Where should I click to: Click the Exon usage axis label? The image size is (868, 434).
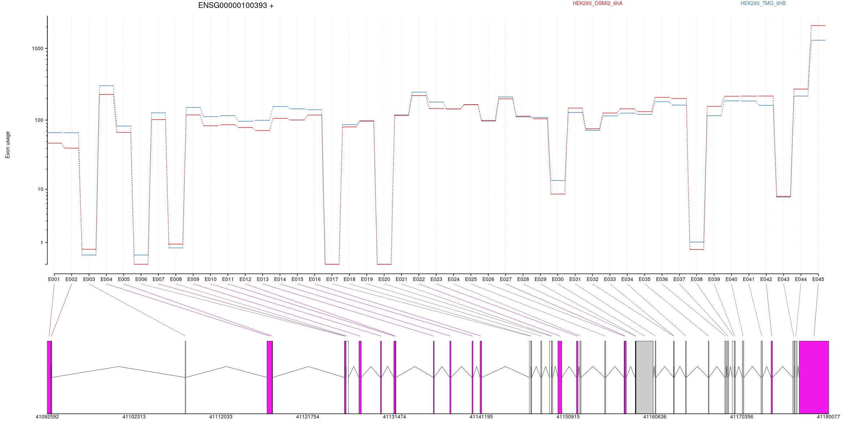pyautogui.click(x=8, y=145)
